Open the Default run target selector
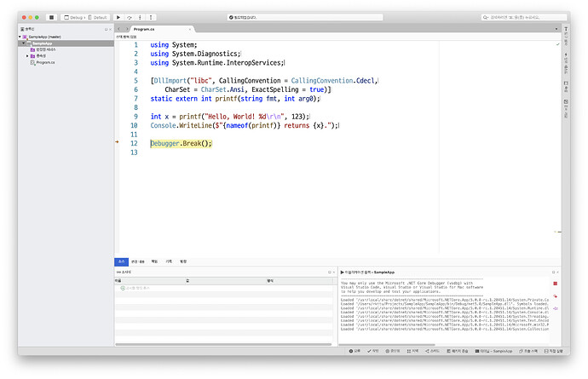The width and height of the screenshot is (588, 379). click(x=97, y=17)
